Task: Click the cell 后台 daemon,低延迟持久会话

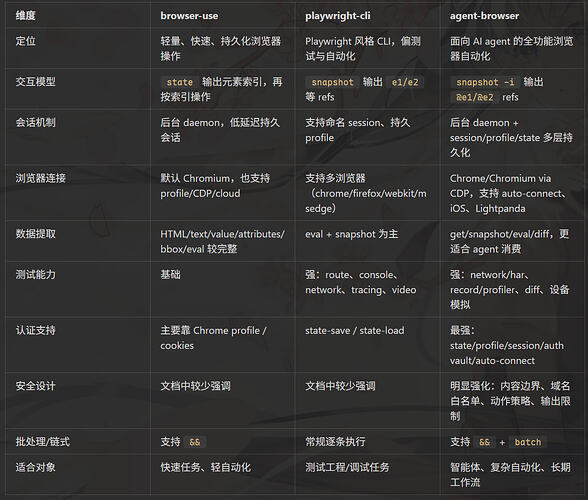Action: coord(220,130)
